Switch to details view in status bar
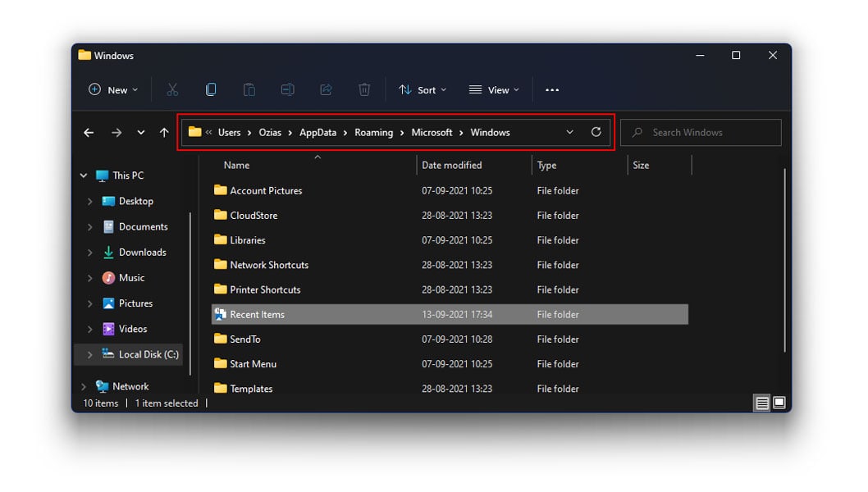This screenshot has width=868, height=492. [761, 403]
